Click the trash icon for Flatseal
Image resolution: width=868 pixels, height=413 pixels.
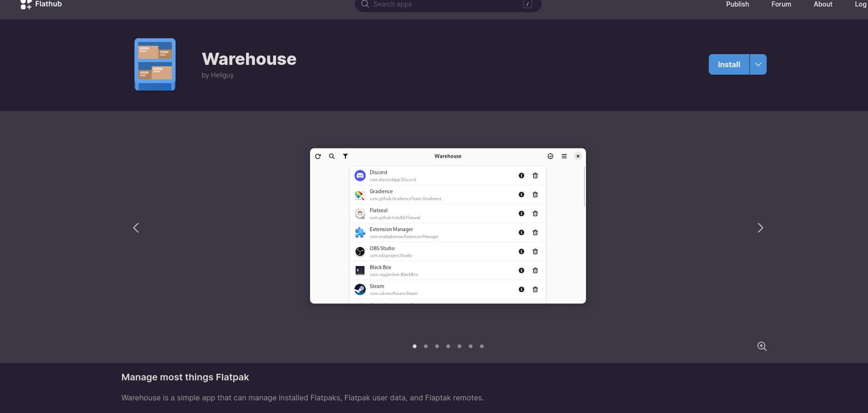coord(536,214)
